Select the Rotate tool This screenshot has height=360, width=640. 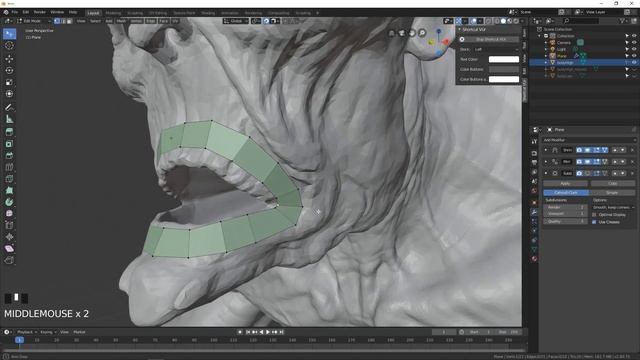[x=9, y=70]
